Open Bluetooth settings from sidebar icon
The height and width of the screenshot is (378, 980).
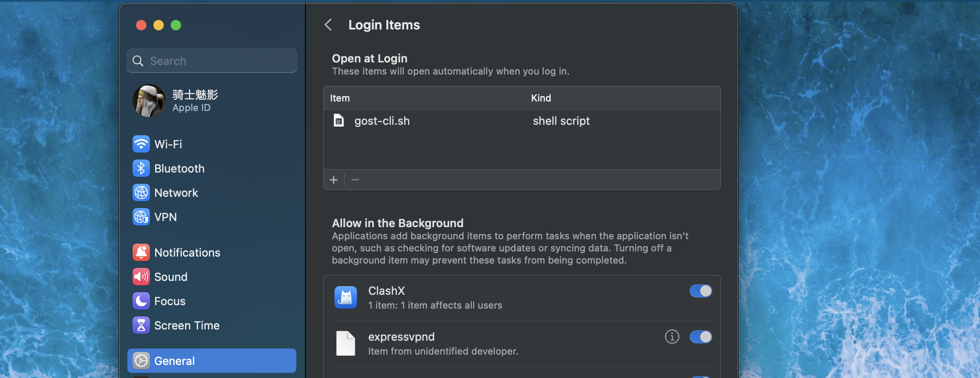(141, 168)
